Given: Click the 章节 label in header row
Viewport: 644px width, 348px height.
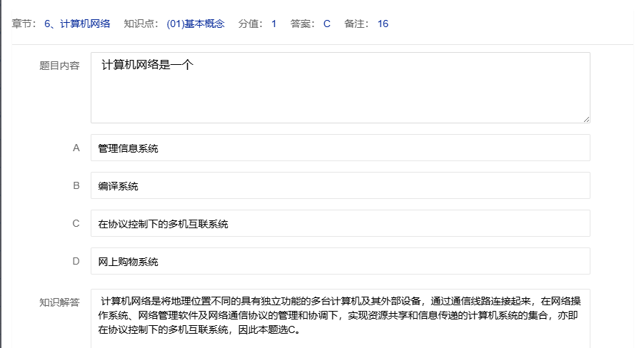Looking at the screenshot, I should tap(24, 24).
